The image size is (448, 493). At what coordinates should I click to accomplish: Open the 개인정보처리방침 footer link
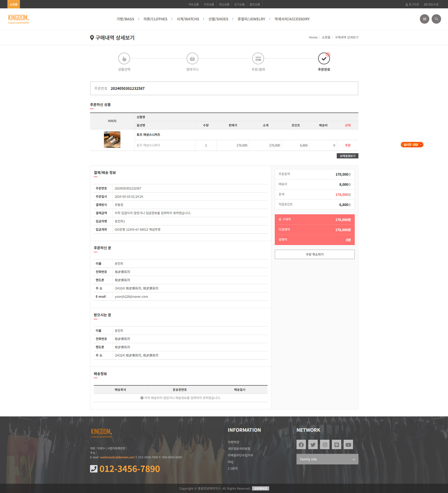pos(239,449)
